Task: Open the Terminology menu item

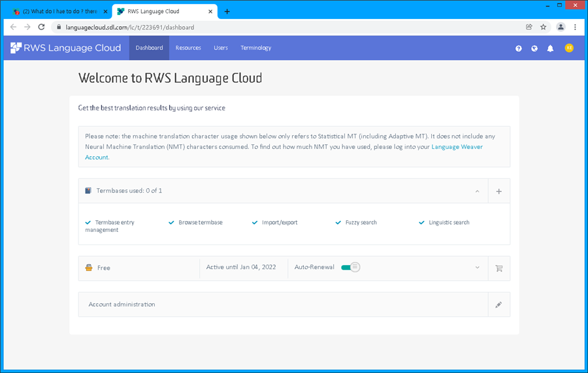Action: 255,48
